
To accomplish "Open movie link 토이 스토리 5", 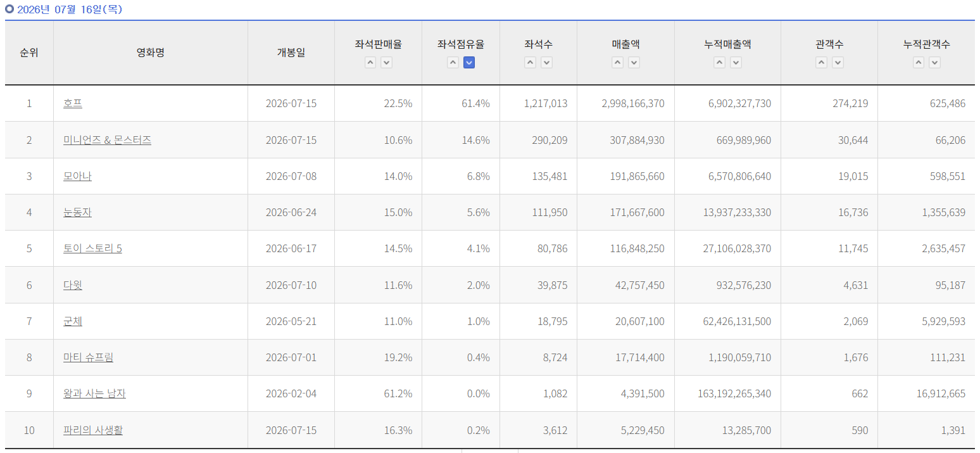I will 92,248.
